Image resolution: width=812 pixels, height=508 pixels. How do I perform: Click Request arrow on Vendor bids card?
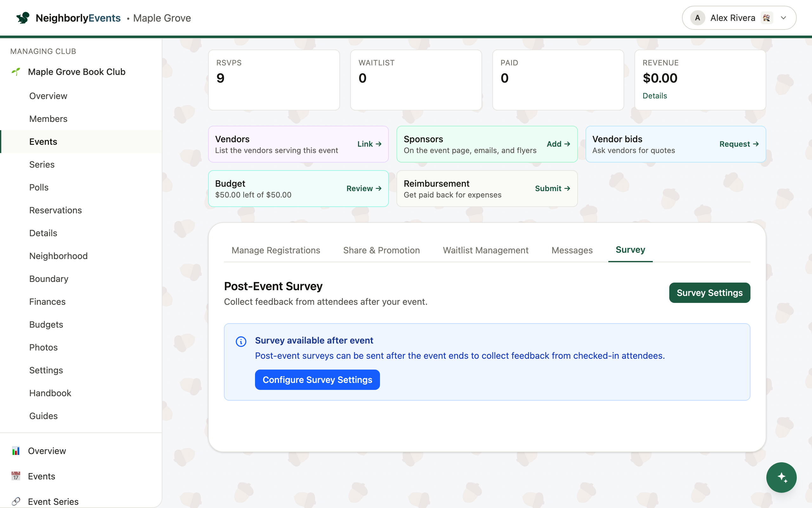point(739,144)
